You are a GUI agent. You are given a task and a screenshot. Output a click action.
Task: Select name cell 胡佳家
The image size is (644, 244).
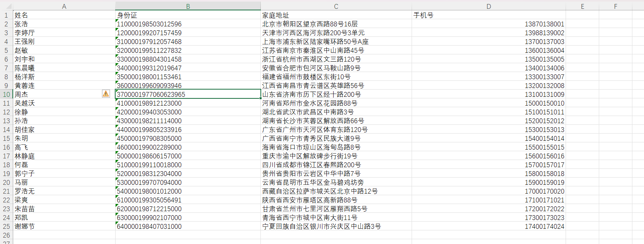(64, 130)
